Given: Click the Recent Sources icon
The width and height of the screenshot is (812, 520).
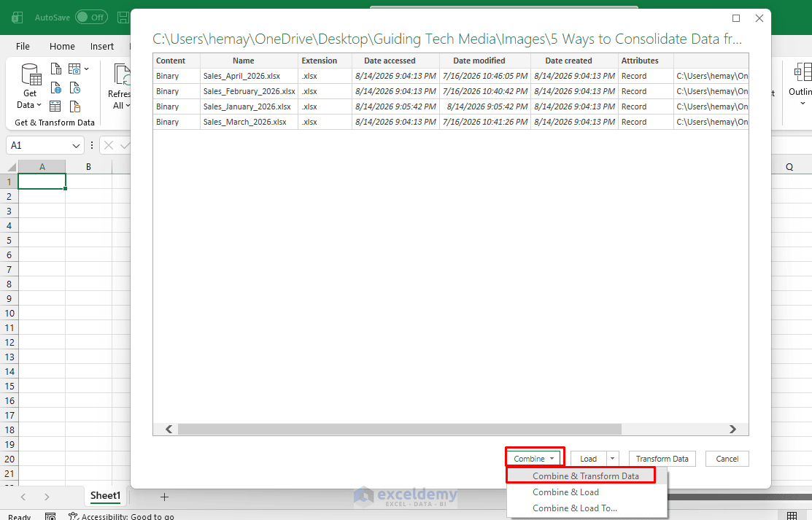Looking at the screenshot, I should click(75, 88).
